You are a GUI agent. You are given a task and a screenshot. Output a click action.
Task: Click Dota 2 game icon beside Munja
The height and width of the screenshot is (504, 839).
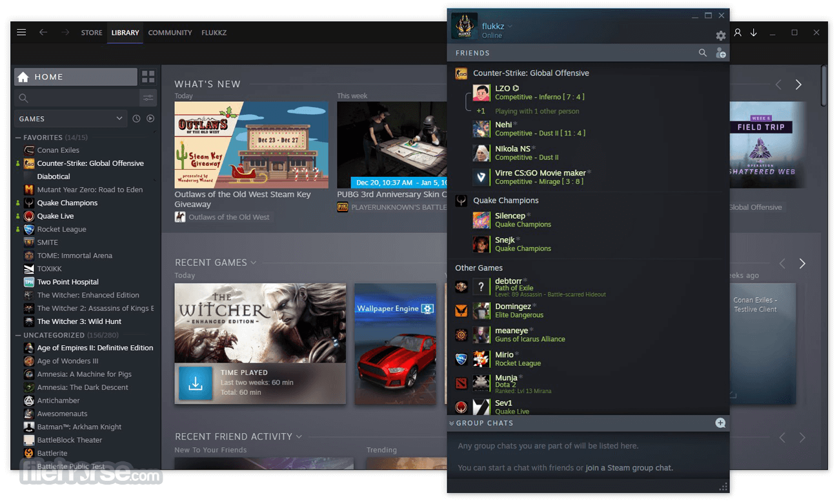point(461,383)
